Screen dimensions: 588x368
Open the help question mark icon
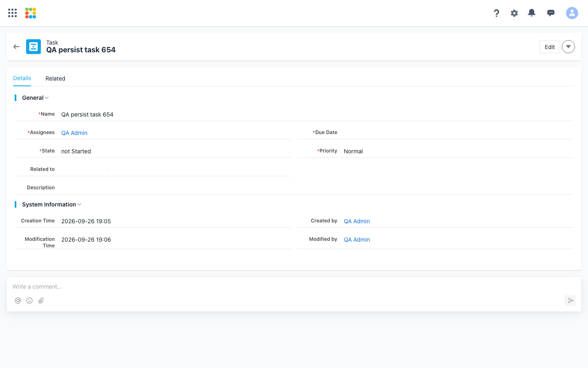[x=497, y=13]
